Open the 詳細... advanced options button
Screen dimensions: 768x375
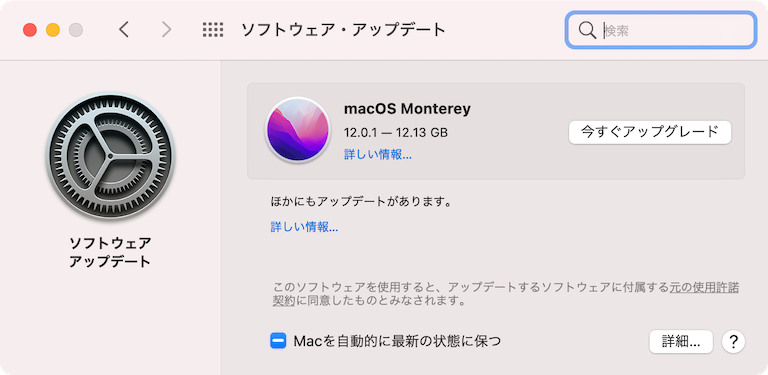tap(681, 341)
